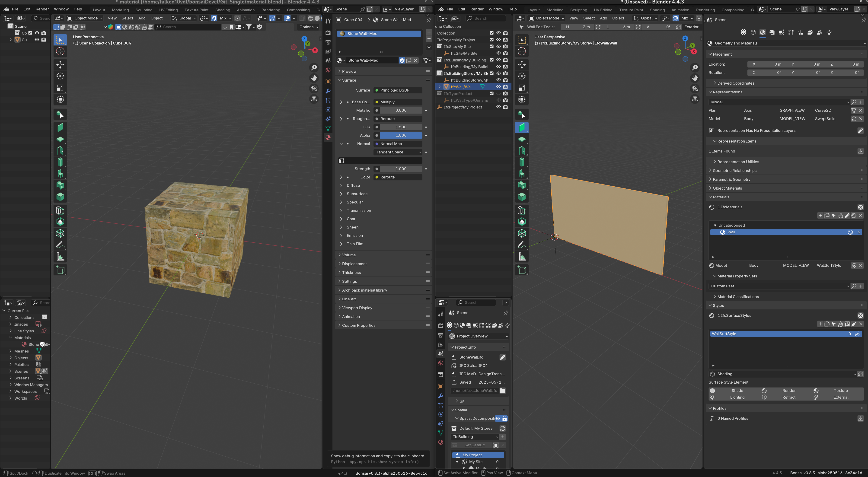The height and width of the screenshot is (477, 868).
Task: Select the Transform tool in right viewport
Action: pos(522,99)
